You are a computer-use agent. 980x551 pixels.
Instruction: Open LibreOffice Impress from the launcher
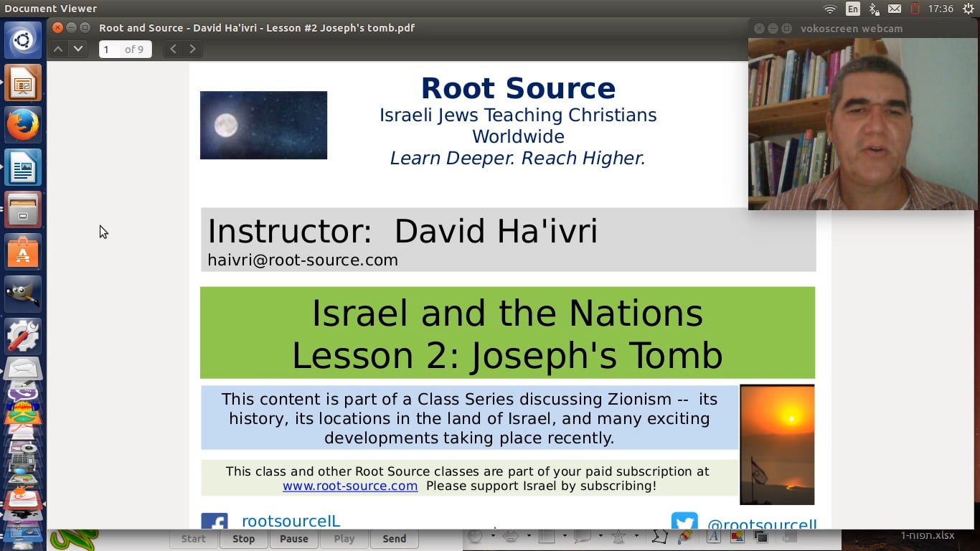pyautogui.click(x=23, y=83)
